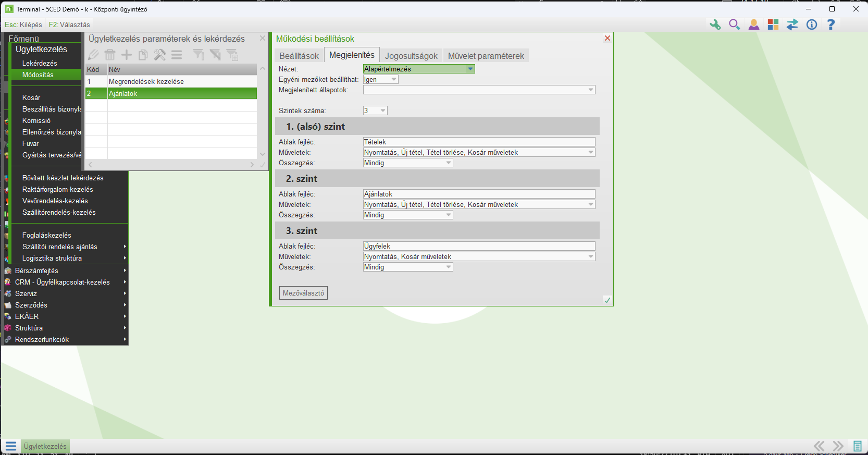
Task: Click the pencil edit icon in parameter list toolbar
Action: tap(93, 55)
